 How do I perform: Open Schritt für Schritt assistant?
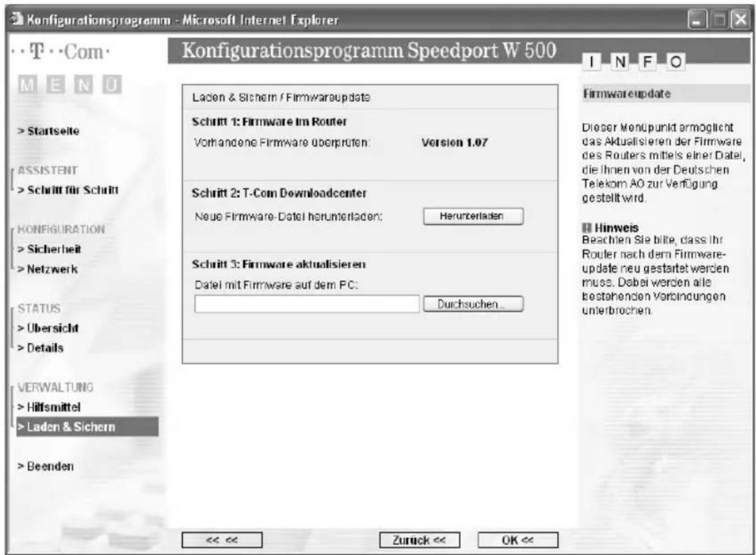(68, 190)
